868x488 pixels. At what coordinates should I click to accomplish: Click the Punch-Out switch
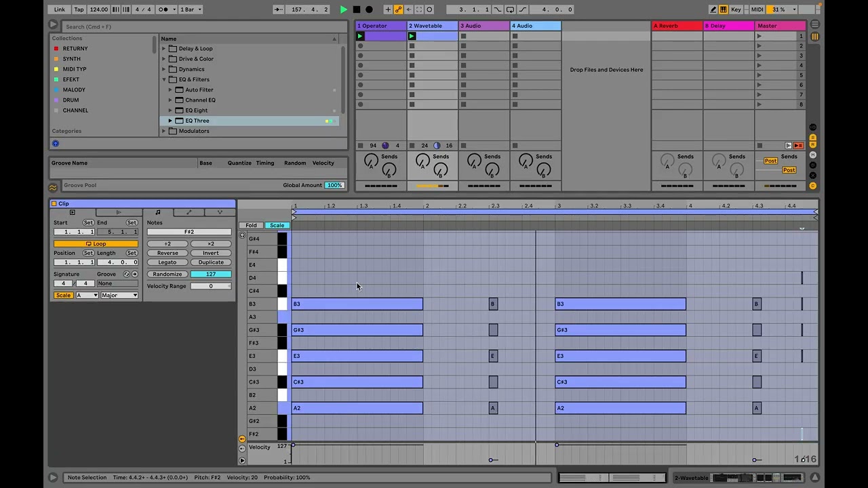(521, 9)
